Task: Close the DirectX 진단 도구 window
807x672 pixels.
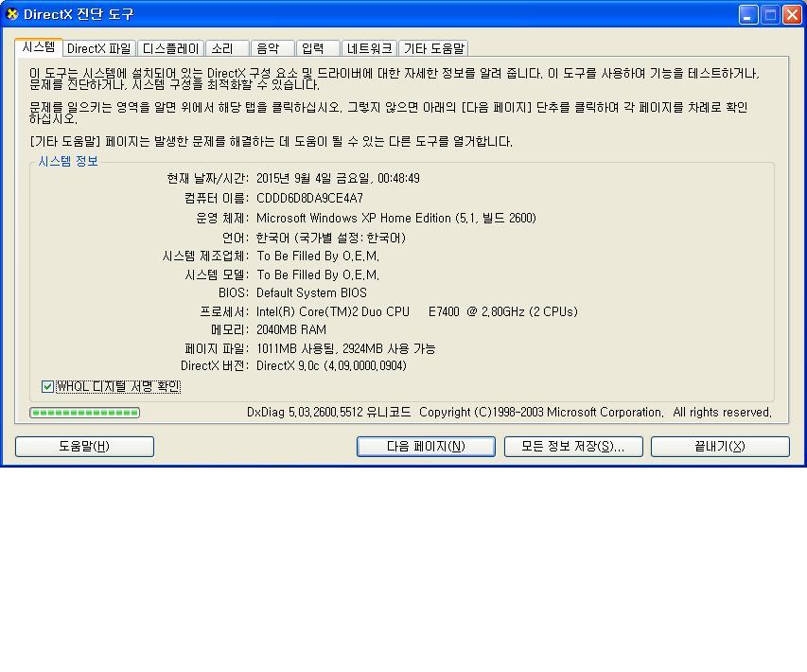Action: click(x=792, y=14)
